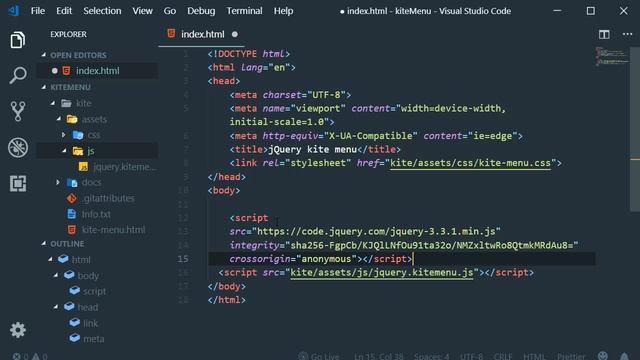The width and height of the screenshot is (640, 360).
Task: Select the index.html editor tab
Action: point(201,34)
